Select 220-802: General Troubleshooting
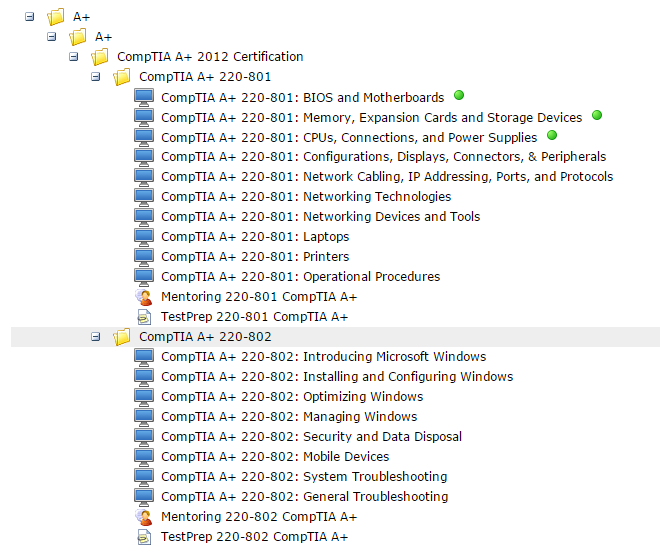The height and width of the screenshot is (552, 660). [305, 496]
